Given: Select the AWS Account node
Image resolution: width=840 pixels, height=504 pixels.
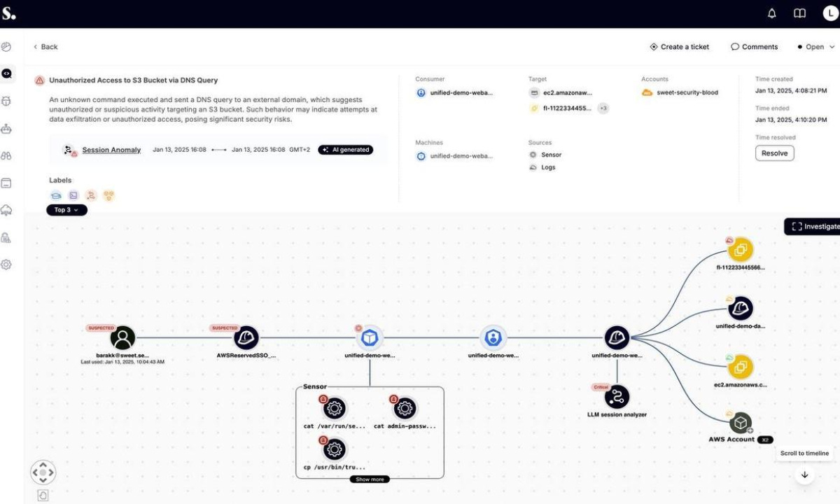Looking at the screenshot, I should 740,423.
